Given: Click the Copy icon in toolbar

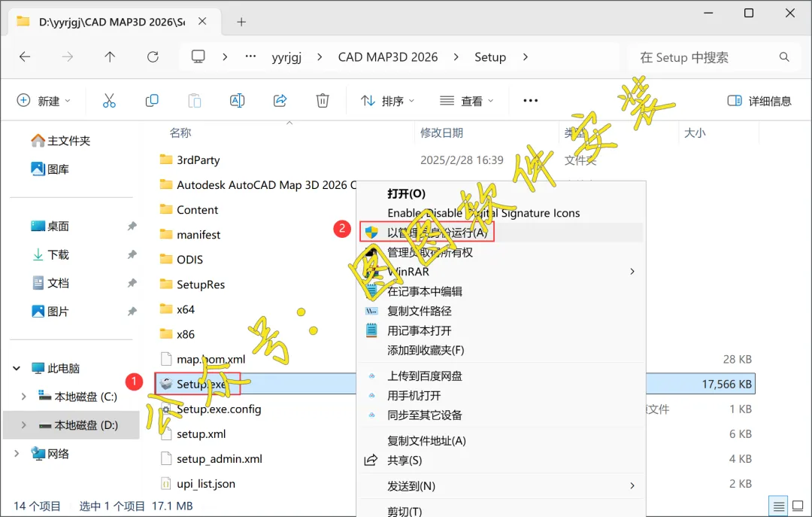Looking at the screenshot, I should pos(152,101).
